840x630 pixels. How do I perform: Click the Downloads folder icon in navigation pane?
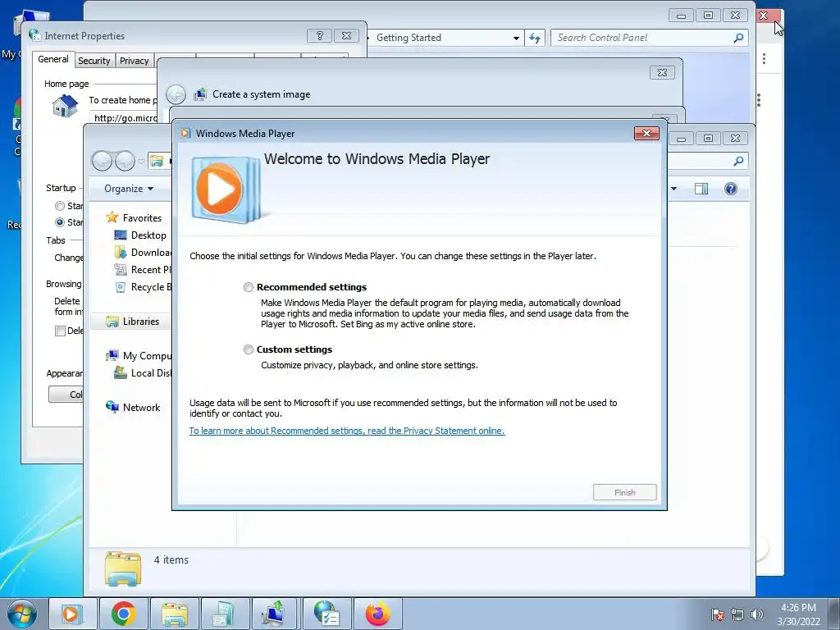[121, 253]
